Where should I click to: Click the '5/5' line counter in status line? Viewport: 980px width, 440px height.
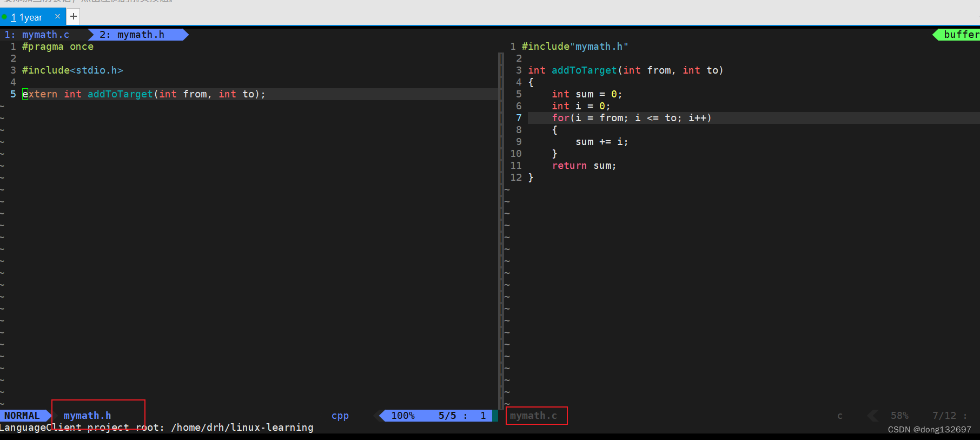[x=447, y=416]
